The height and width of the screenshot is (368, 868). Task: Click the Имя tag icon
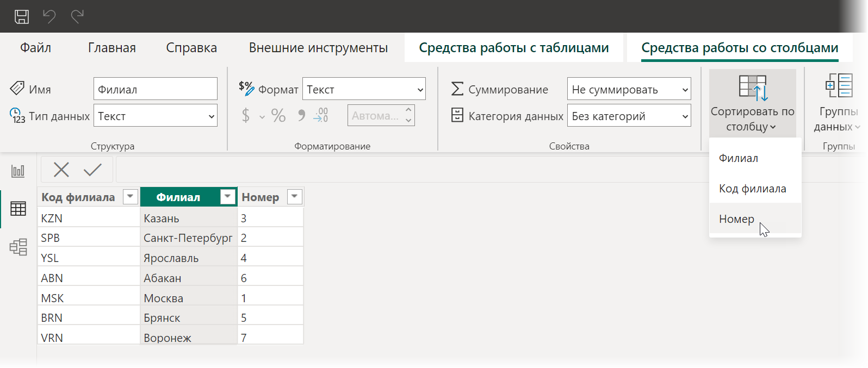17,88
